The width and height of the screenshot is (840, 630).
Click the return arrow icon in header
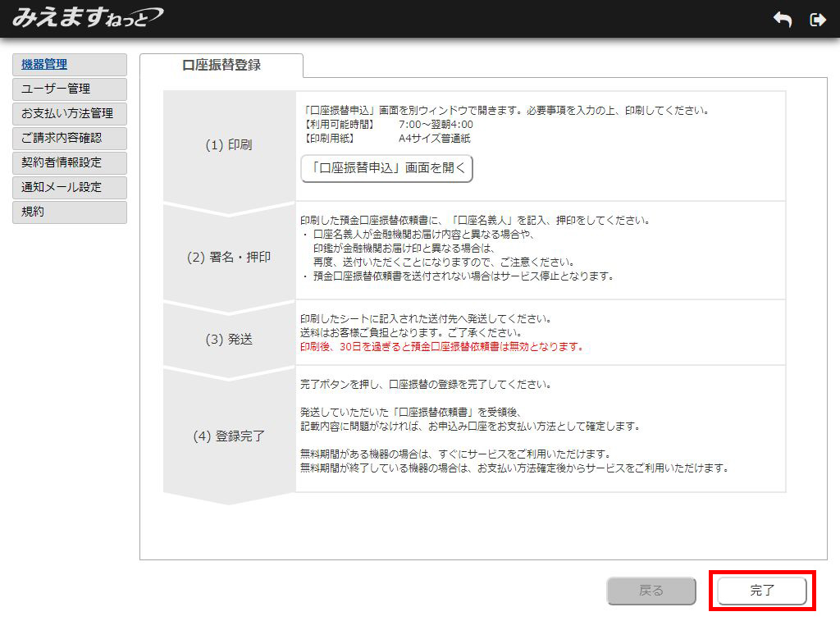pyautogui.click(x=783, y=20)
